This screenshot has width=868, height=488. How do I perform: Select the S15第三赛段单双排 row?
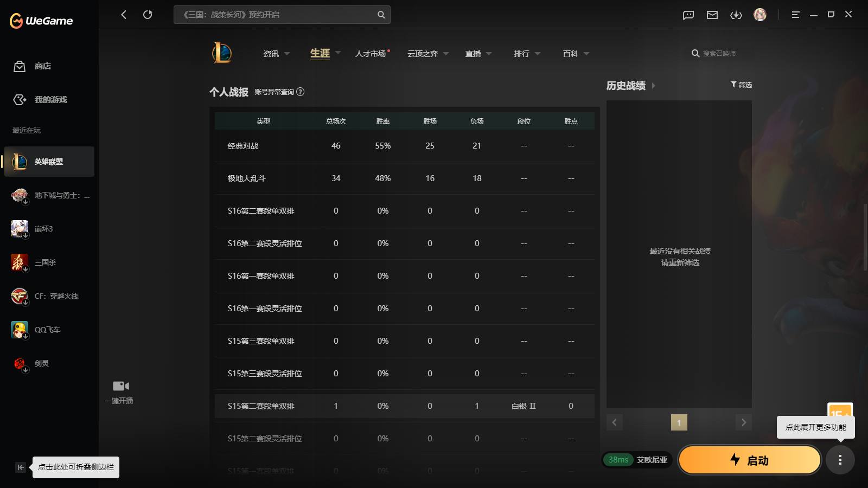[405, 341]
